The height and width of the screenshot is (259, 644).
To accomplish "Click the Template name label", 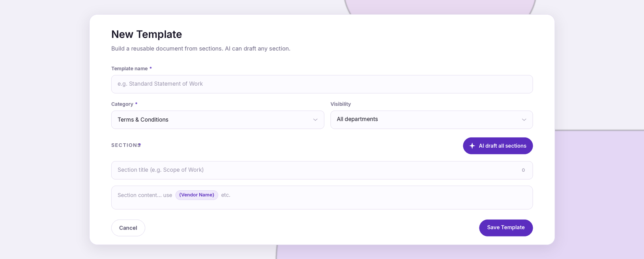I will 129,69.
